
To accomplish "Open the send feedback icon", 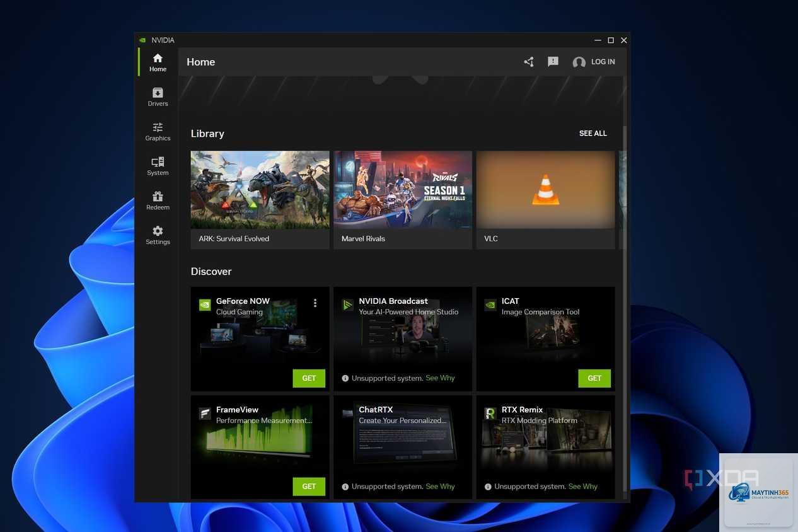I will [x=553, y=62].
